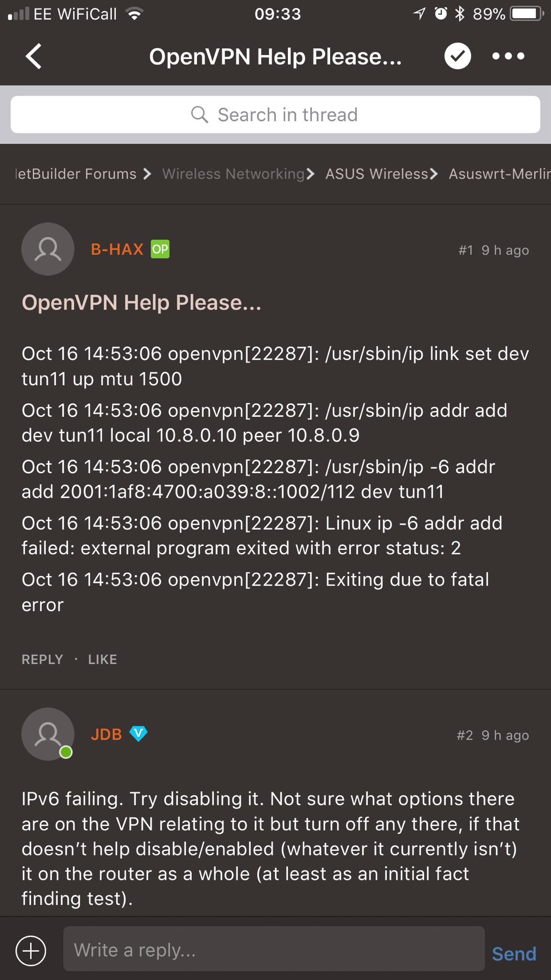Tap the green OP badge
551x980 pixels.
click(x=160, y=249)
